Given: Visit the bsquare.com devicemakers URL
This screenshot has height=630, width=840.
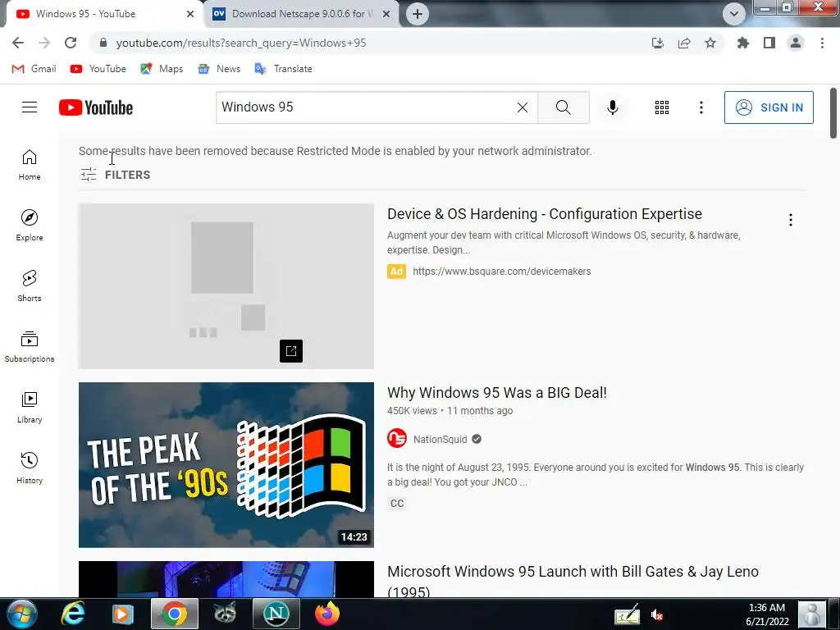Looking at the screenshot, I should (501, 272).
